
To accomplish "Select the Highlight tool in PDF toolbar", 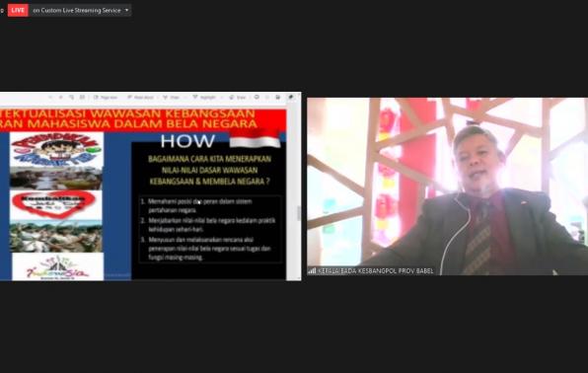I will tap(204, 97).
